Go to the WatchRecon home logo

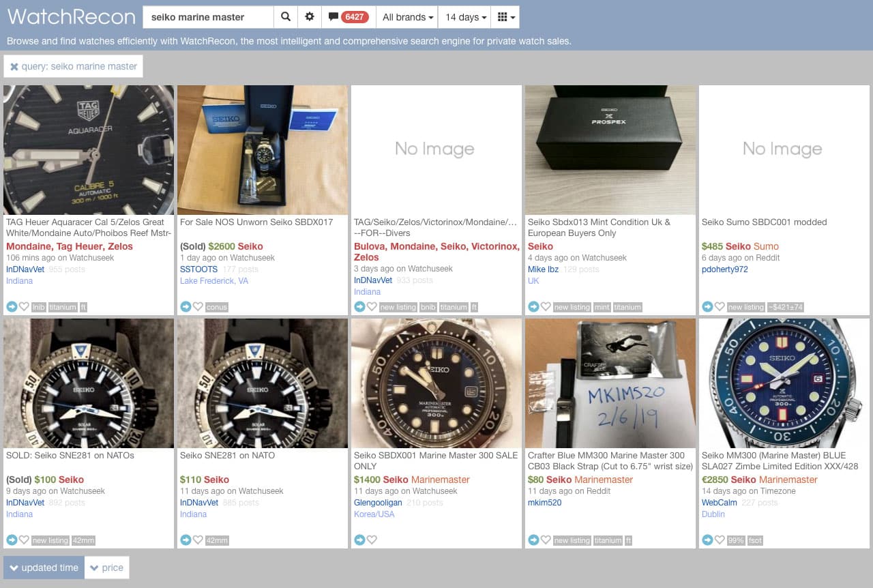71,16
